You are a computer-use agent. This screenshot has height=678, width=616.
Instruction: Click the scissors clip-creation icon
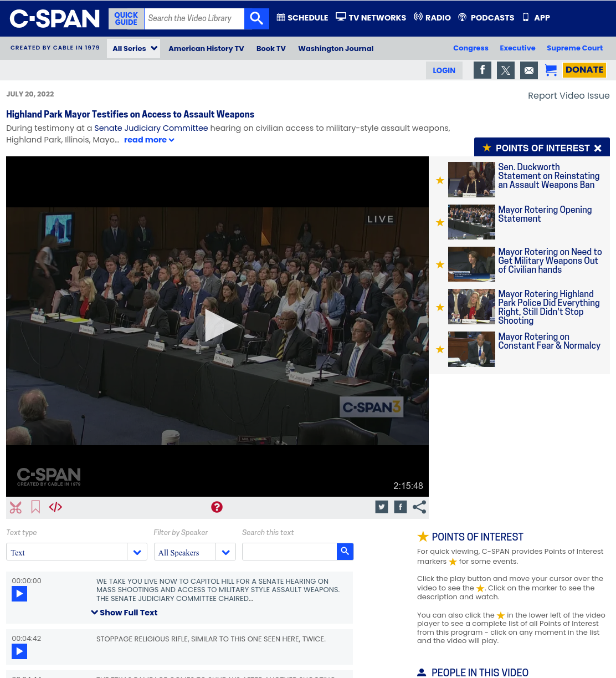click(x=16, y=507)
